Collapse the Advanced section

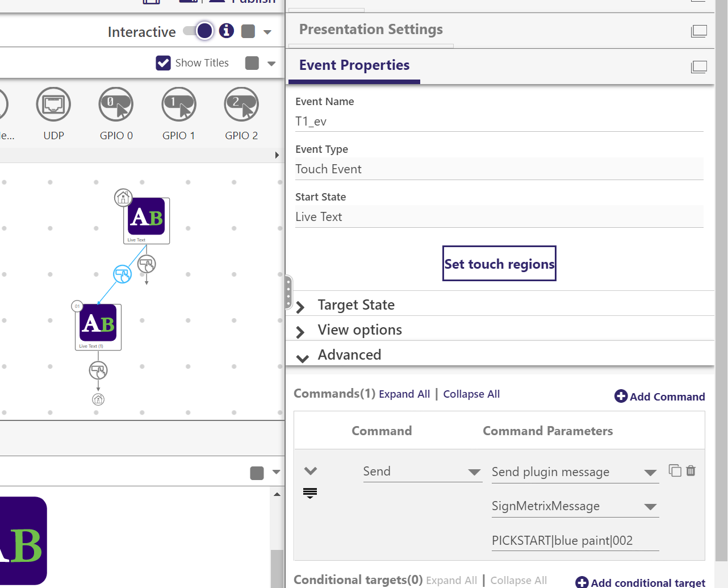click(349, 355)
